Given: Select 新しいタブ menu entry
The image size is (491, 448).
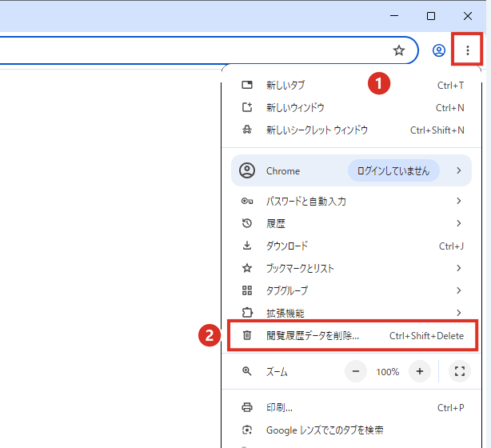Looking at the screenshot, I should [x=351, y=86].
